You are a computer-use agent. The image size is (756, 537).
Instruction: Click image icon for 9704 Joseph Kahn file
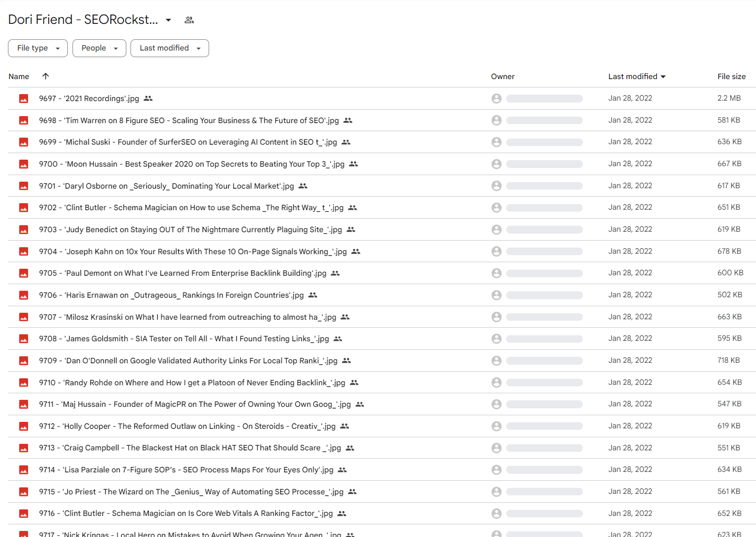23,251
